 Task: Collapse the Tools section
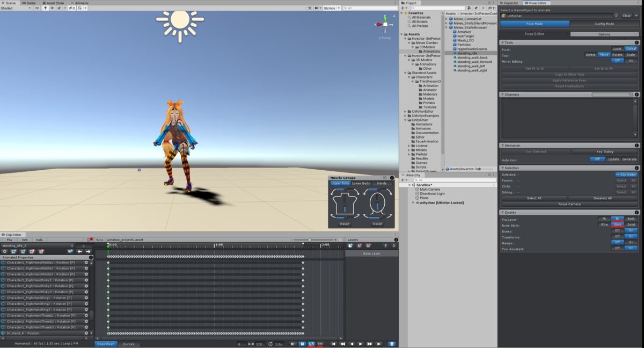[x=503, y=42]
